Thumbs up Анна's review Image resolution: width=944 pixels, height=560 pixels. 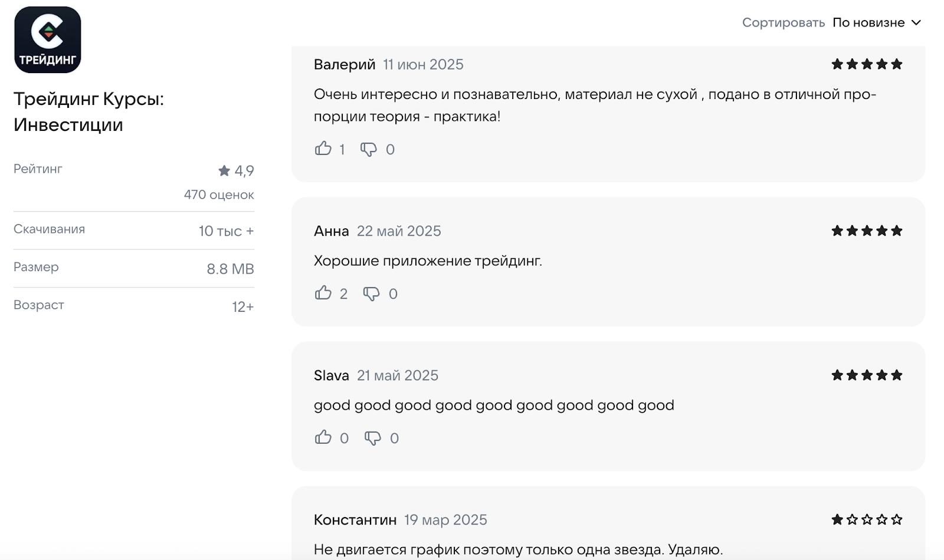323,293
